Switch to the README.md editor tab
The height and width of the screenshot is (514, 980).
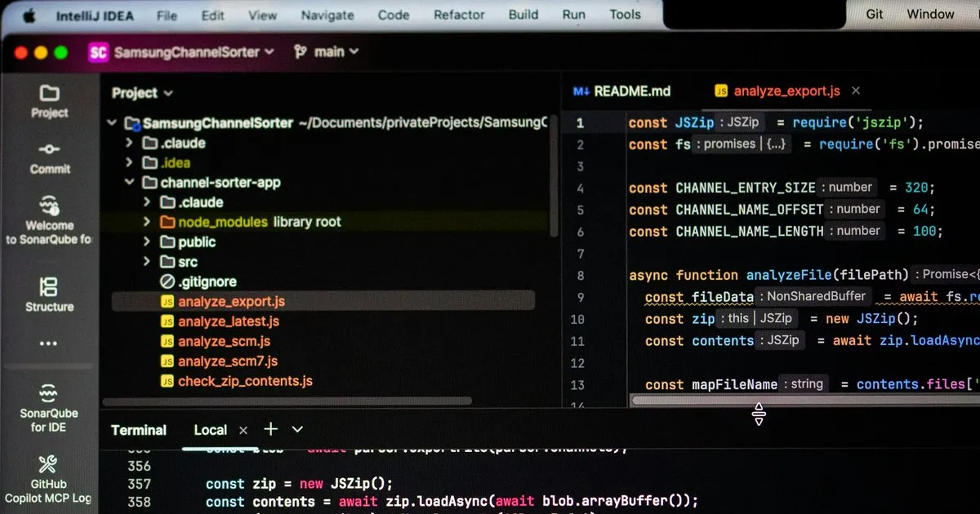pyautogui.click(x=622, y=91)
